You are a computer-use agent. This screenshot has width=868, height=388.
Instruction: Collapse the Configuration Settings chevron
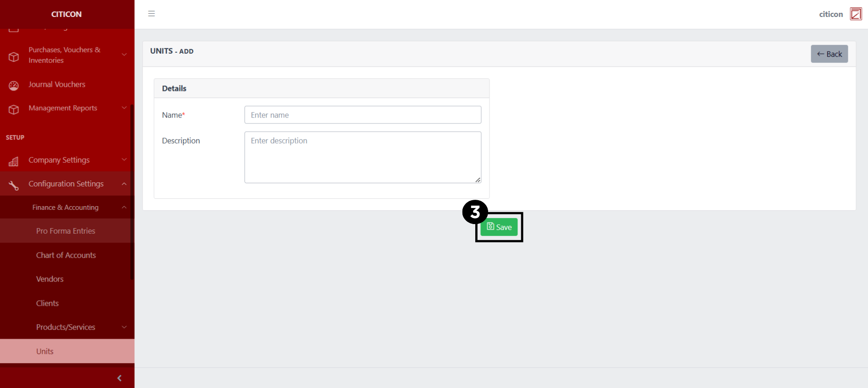[124, 184]
